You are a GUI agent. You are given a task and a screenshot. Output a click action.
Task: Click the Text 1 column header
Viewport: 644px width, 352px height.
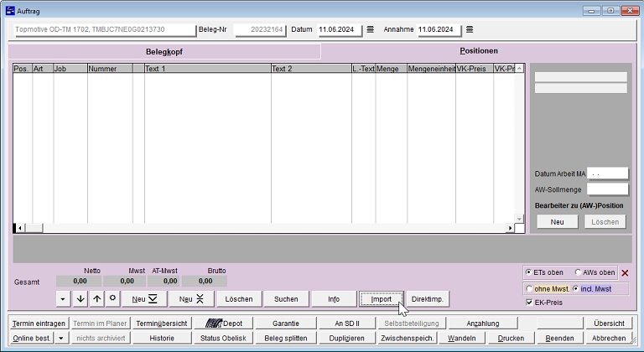207,69
